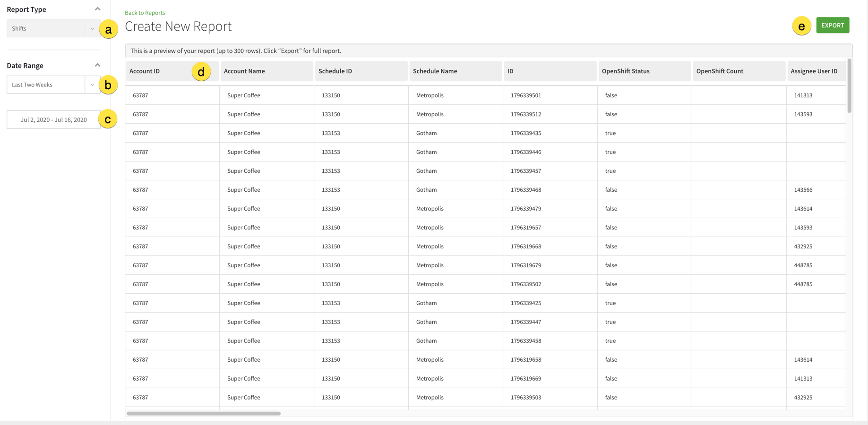
Task: Click a Super Coffee account cell
Action: coord(243,95)
